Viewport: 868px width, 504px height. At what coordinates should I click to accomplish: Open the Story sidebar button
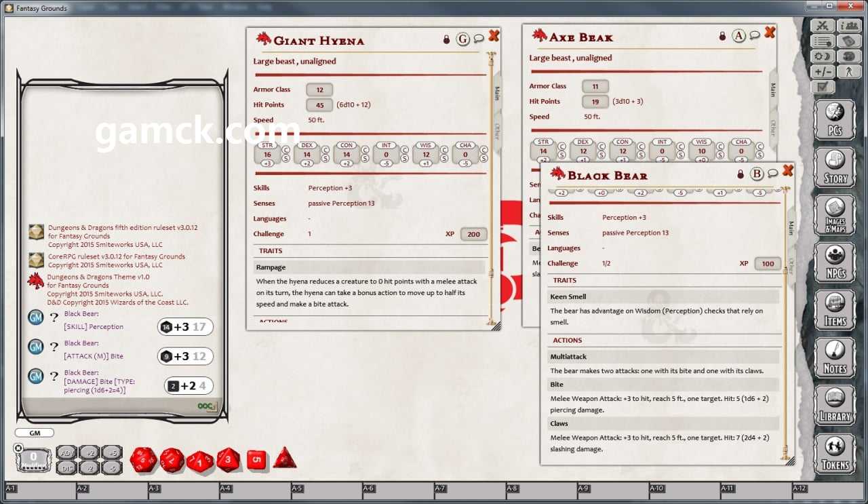point(835,167)
